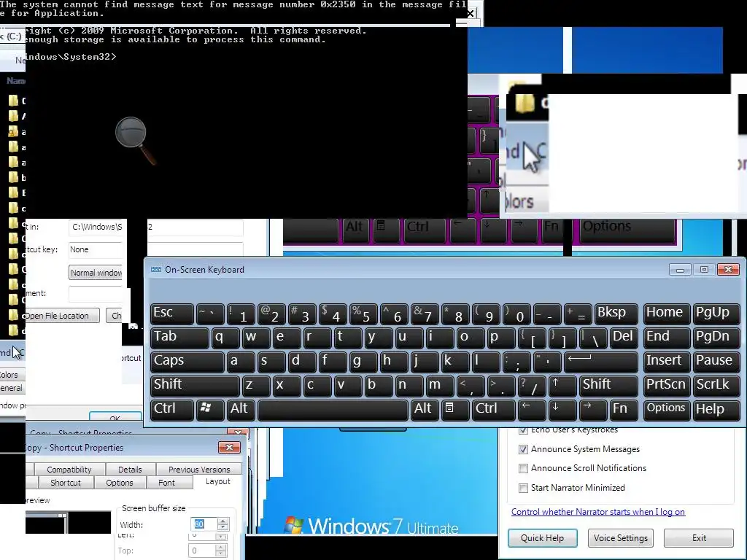This screenshot has height=560, width=747.
Task: Switch to the Options tab in Shortcut Properties
Action: pos(120,483)
